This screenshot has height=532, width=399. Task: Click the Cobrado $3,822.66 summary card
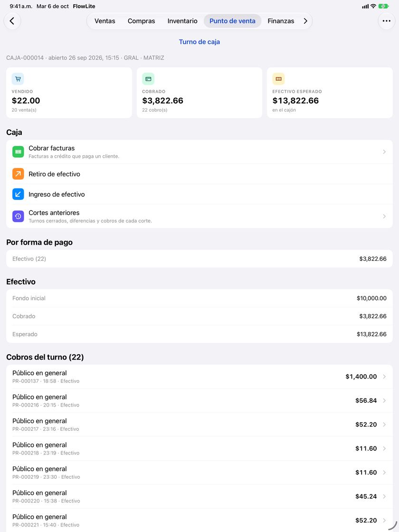click(x=199, y=93)
